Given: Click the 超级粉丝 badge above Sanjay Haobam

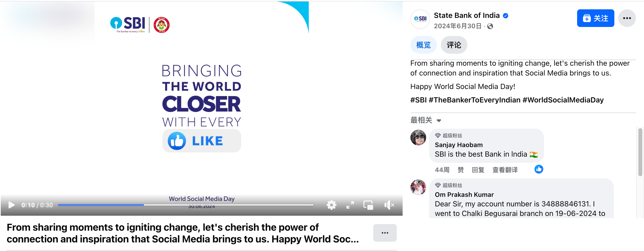Looking at the screenshot, I should (448, 136).
